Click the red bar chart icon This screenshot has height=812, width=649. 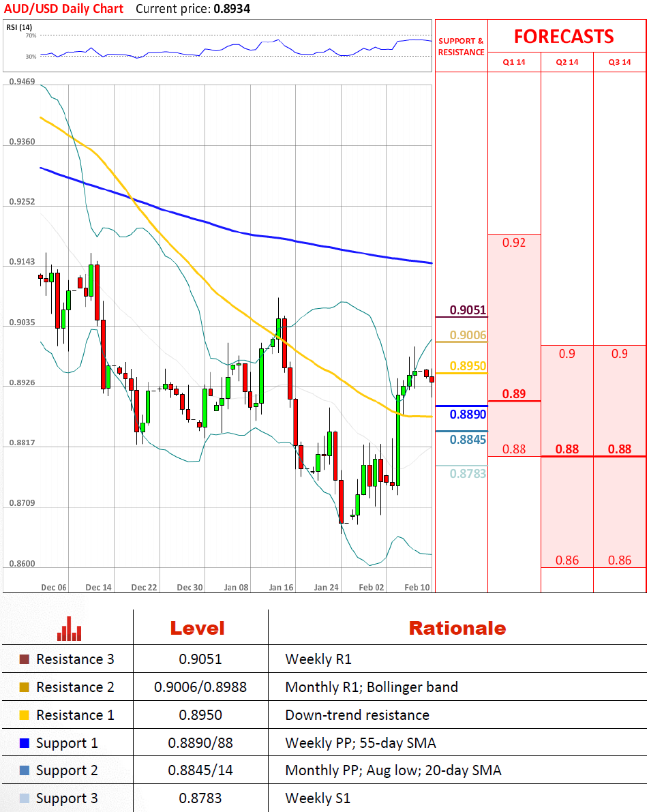69,629
